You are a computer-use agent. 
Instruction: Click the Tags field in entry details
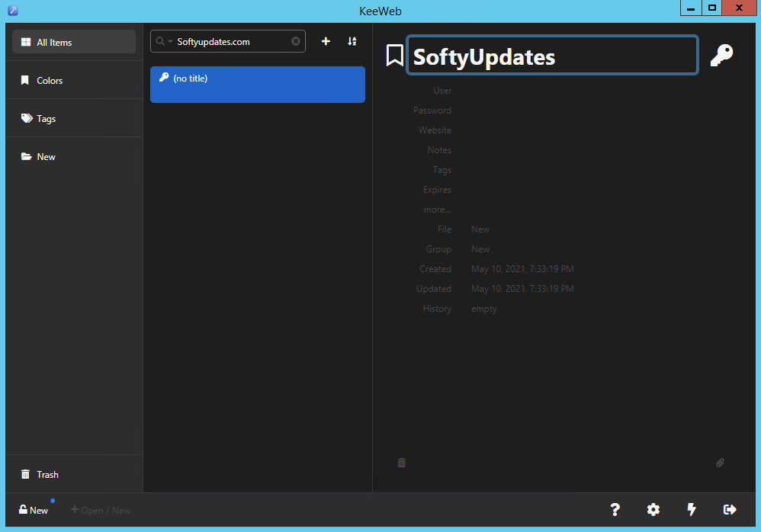pyautogui.click(x=442, y=170)
